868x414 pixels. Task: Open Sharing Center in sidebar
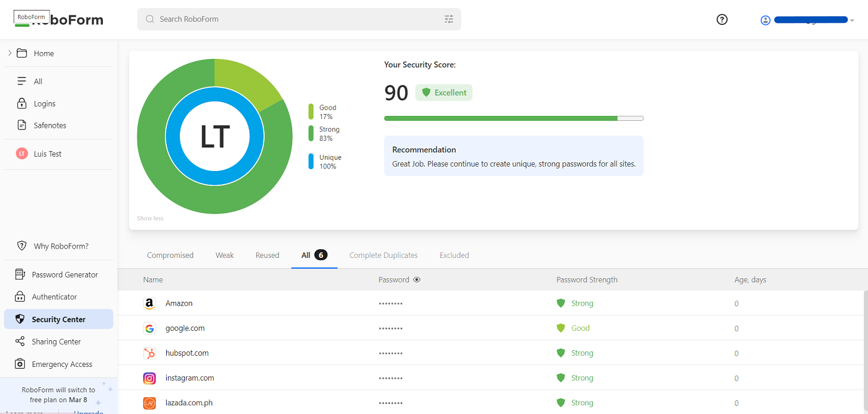click(56, 341)
